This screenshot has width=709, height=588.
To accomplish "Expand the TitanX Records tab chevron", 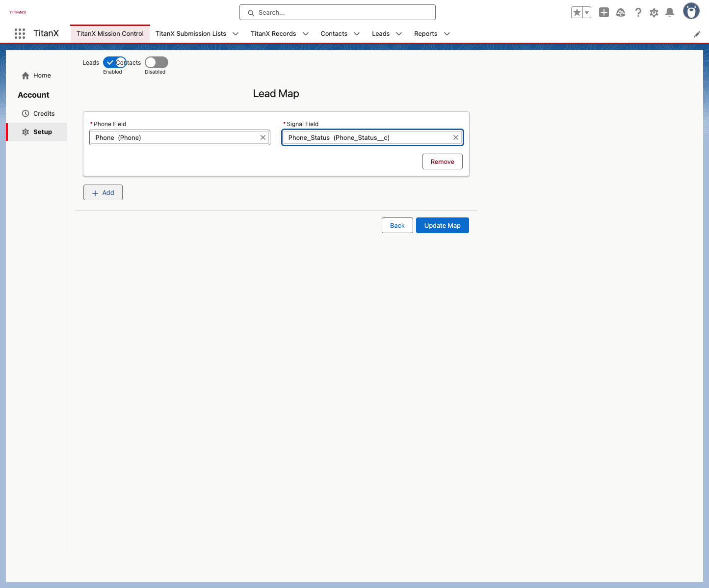I will click(306, 34).
